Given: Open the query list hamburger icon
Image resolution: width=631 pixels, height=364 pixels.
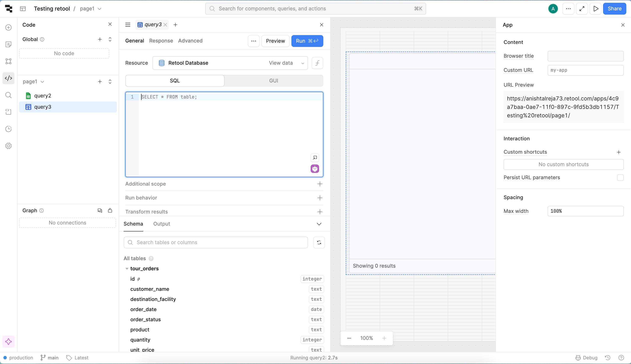Looking at the screenshot, I should 128,25.
